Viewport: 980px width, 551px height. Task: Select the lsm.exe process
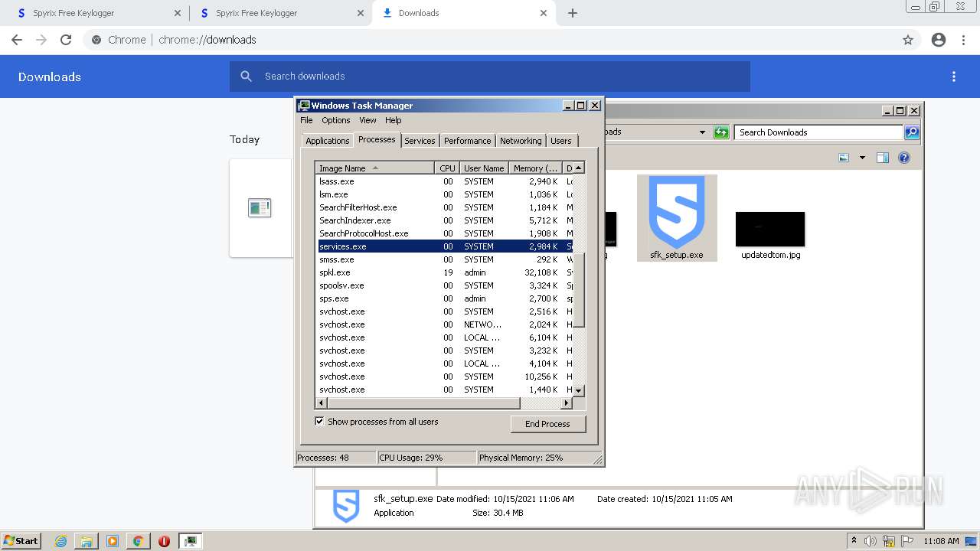[x=445, y=194]
